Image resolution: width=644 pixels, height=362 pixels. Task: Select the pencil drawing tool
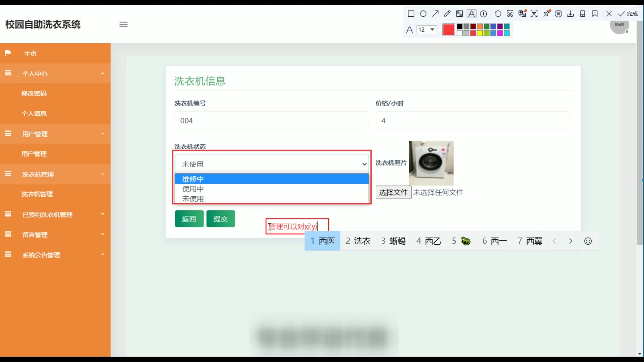click(x=447, y=14)
